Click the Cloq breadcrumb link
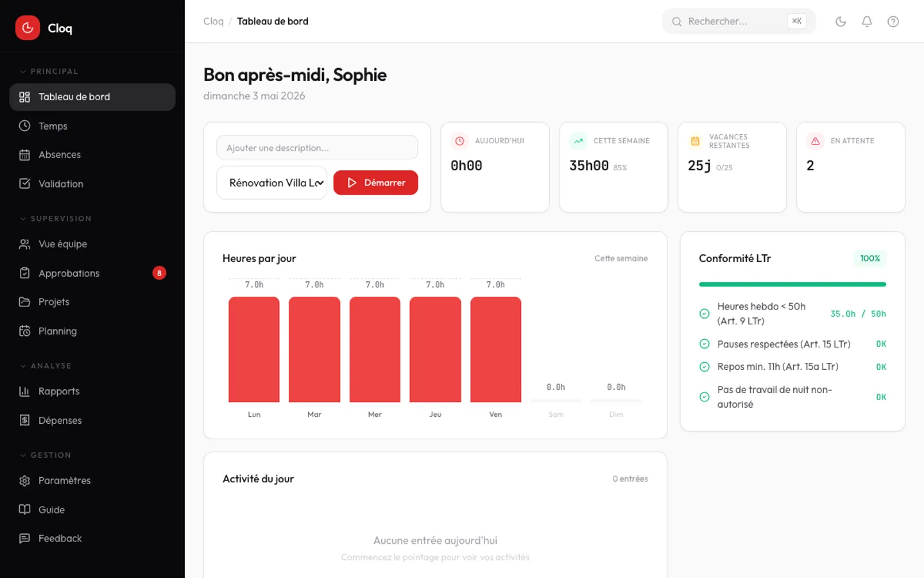Viewport: 924px width, 578px height. click(214, 21)
